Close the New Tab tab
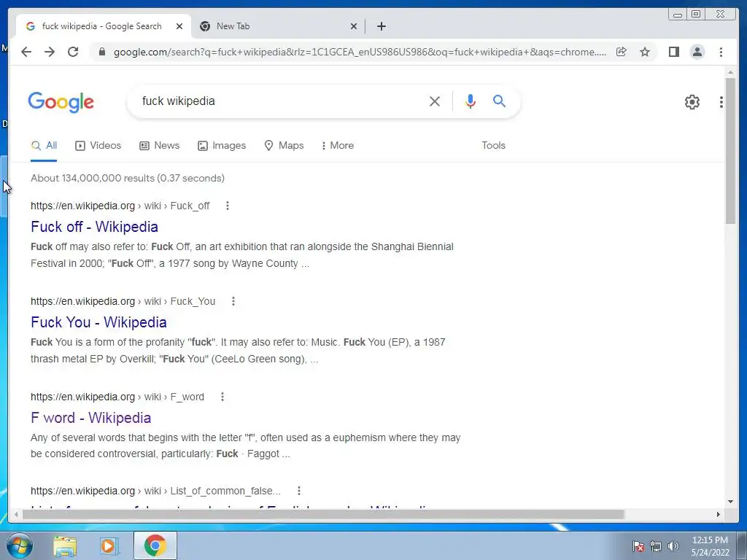 (x=354, y=26)
